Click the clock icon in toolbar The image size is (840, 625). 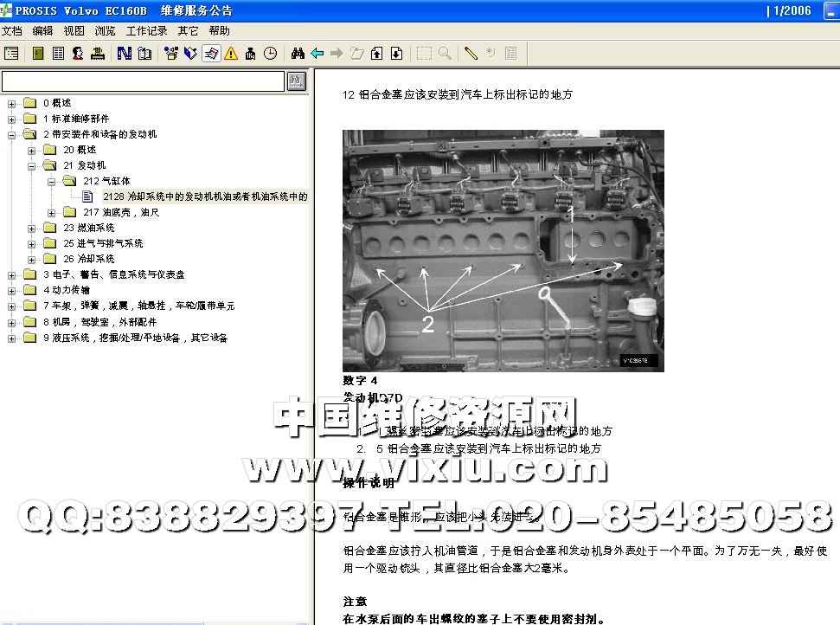pyautogui.click(x=270, y=53)
